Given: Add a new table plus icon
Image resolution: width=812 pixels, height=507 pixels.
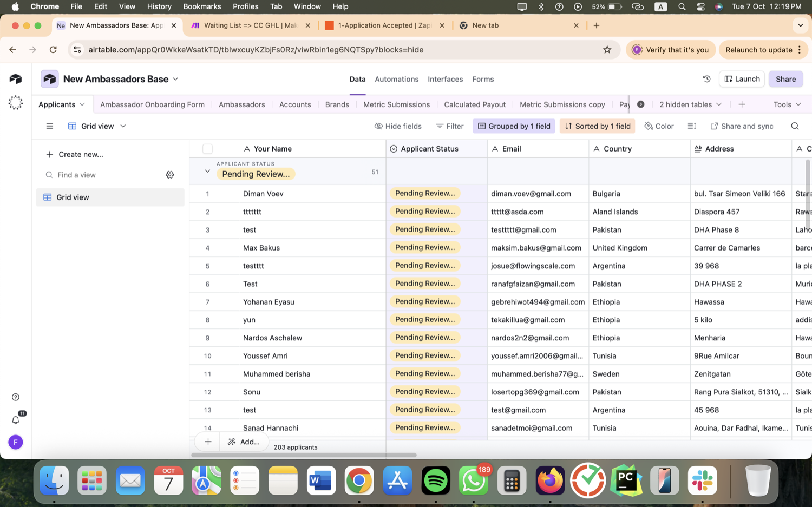Looking at the screenshot, I should pyautogui.click(x=742, y=104).
